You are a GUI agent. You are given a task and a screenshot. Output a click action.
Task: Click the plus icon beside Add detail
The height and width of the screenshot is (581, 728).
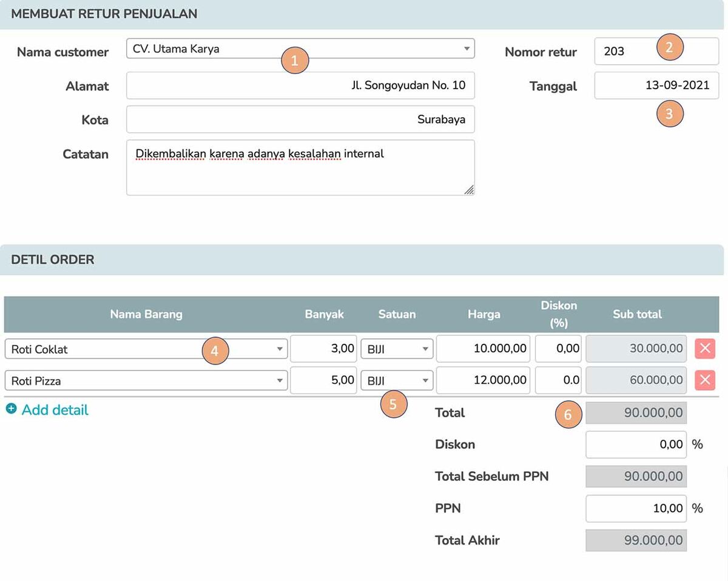(x=11, y=409)
